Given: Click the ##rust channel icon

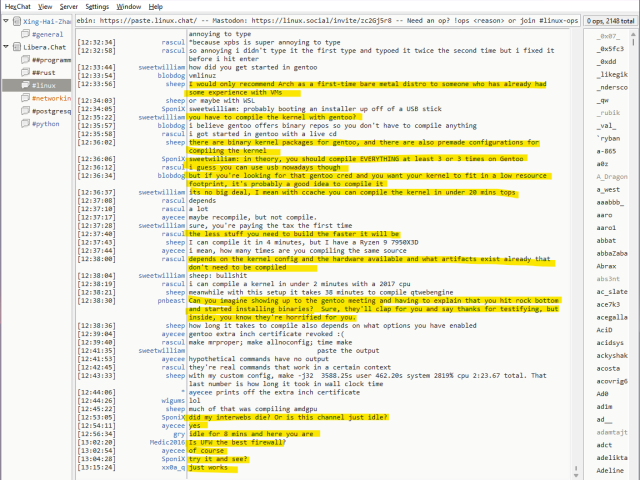Looking at the screenshot, I should [x=25, y=73].
